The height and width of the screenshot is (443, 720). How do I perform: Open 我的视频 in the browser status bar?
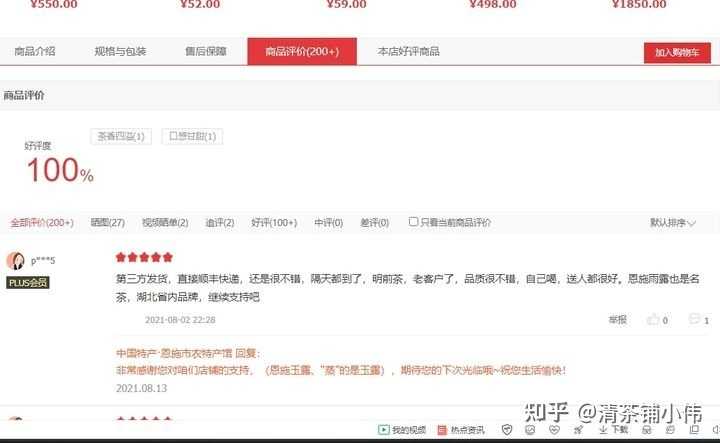tap(402, 430)
